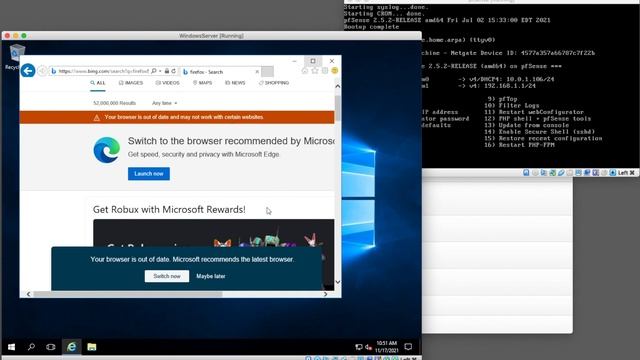The height and width of the screenshot is (360, 640).
Task: Click the lock security icon in address bar
Action: (x=167, y=71)
